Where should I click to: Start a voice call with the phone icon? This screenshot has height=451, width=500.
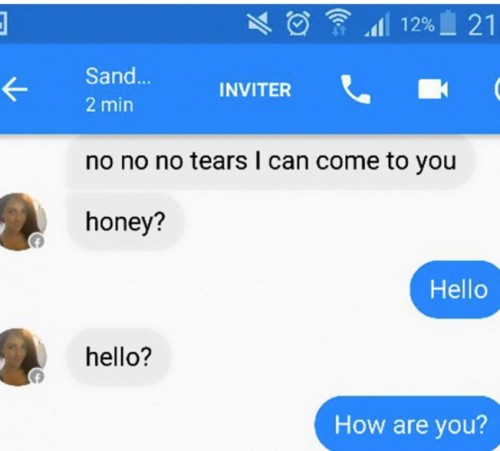[355, 89]
